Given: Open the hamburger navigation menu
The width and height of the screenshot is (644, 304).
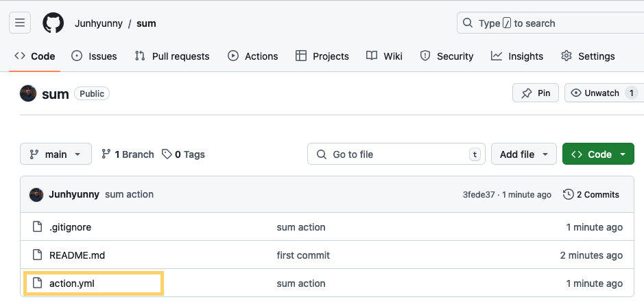Looking at the screenshot, I should tap(20, 23).
